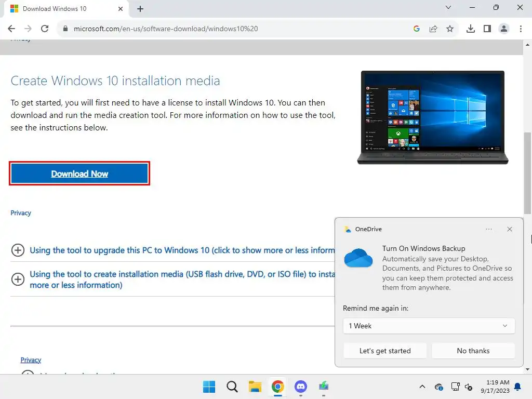Open the network tray icon
This screenshot has height=399, width=532.
[x=455, y=387]
